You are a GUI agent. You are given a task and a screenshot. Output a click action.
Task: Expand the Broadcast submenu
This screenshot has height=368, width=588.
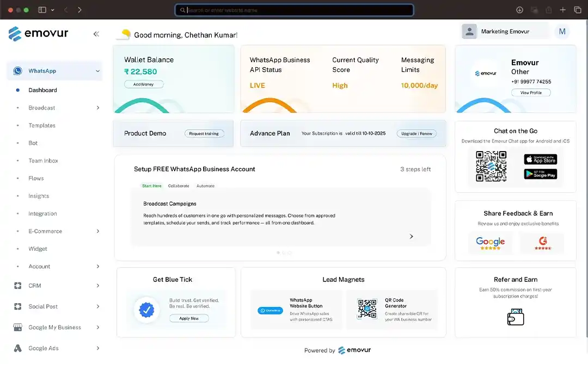[98, 108]
